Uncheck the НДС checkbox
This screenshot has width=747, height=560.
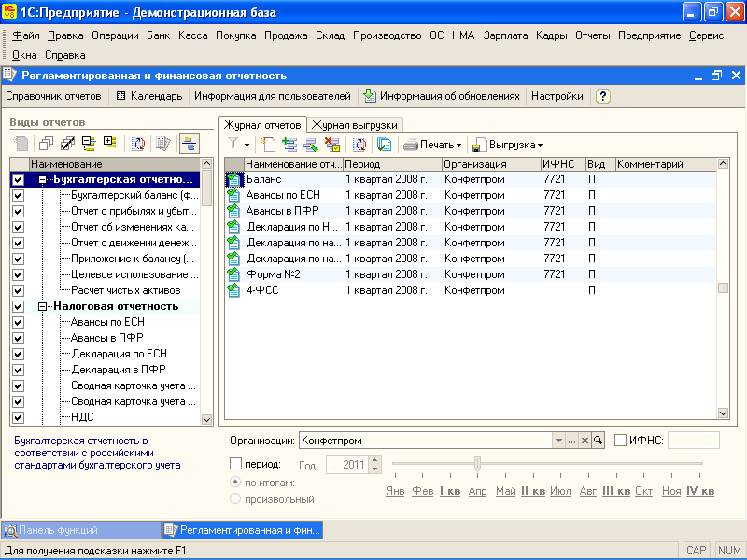[19, 417]
